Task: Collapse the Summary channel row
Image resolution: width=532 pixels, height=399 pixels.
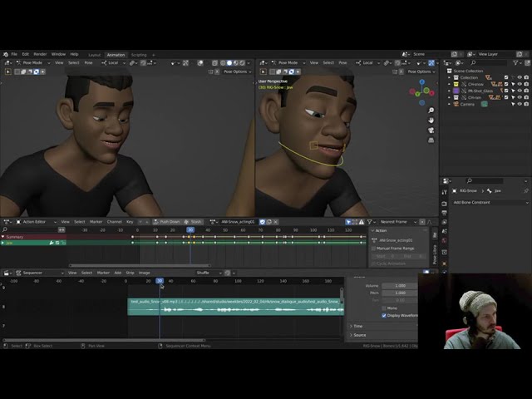Action: coord(2,237)
